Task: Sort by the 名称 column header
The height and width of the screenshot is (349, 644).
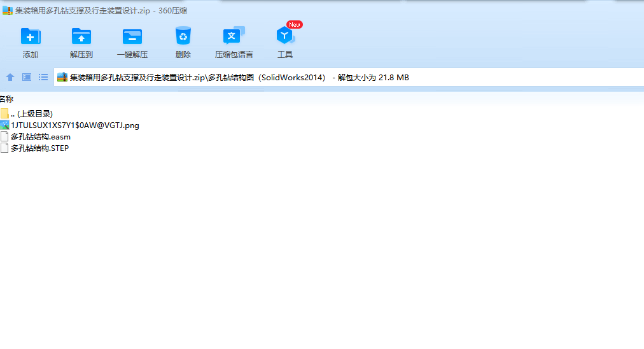Action: tap(6, 99)
